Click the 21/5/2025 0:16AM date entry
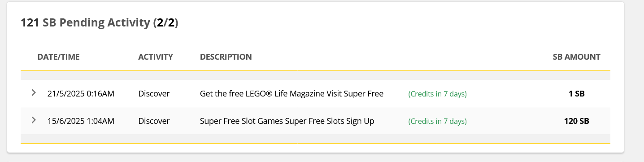644x162 pixels. 81,94
